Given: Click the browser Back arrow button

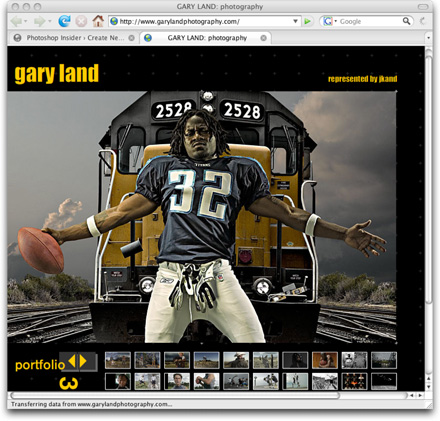Looking at the screenshot, I should pyautogui.click(x=16, y=21).
